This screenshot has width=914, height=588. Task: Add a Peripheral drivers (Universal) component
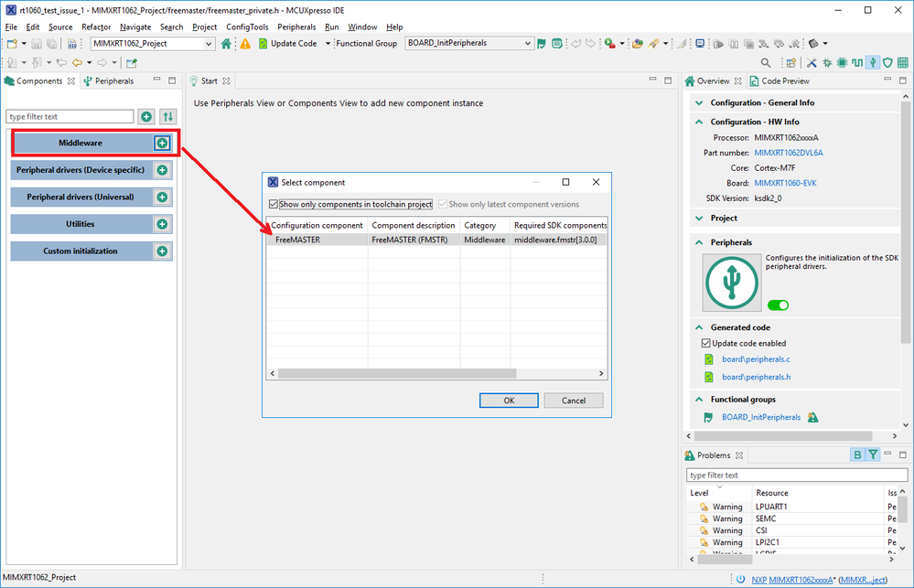click(x=162, y=197)
